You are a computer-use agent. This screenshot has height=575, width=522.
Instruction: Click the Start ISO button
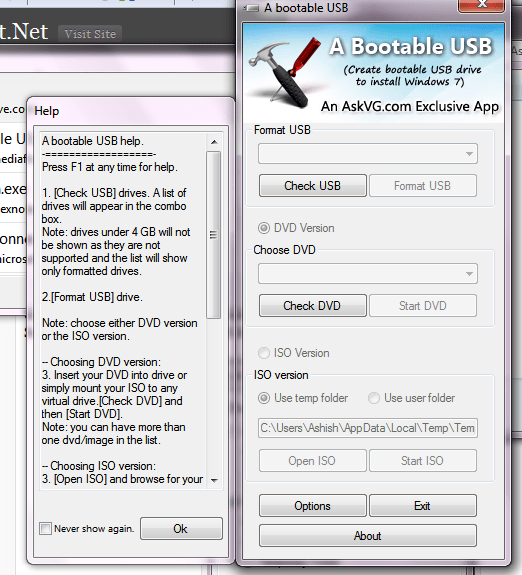coord(423,461)
